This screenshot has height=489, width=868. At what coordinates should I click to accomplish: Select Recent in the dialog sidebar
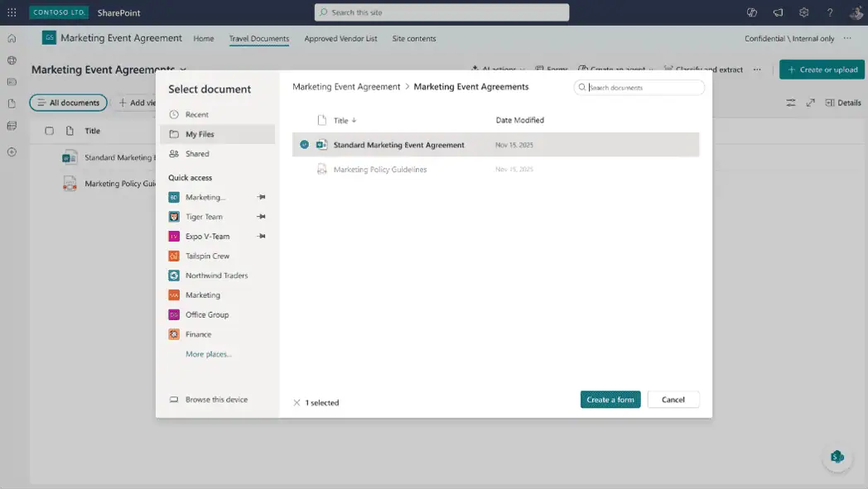pyautogui.click(x=217, y=114)
